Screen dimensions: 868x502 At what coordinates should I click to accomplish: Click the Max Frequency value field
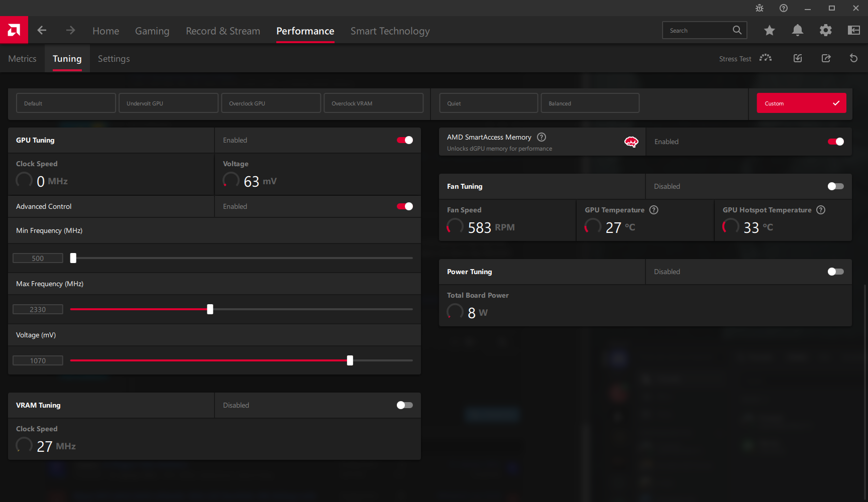38,309
